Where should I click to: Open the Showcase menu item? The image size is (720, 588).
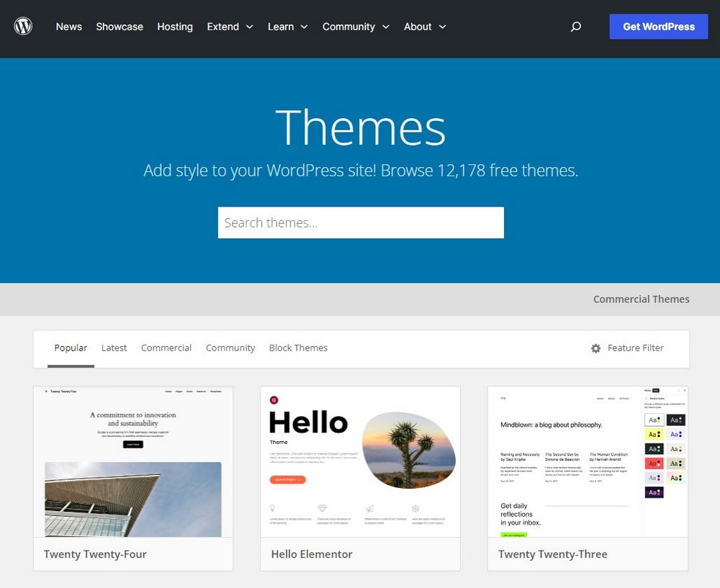pos(120,27)
